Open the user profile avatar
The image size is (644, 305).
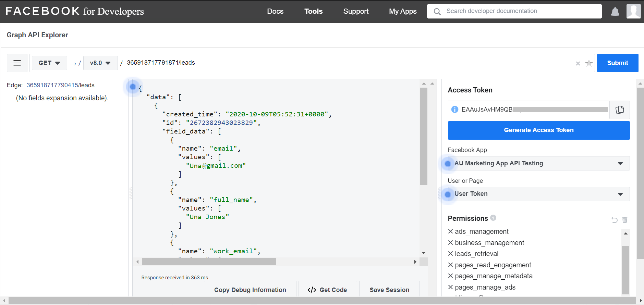pos(633,11)
